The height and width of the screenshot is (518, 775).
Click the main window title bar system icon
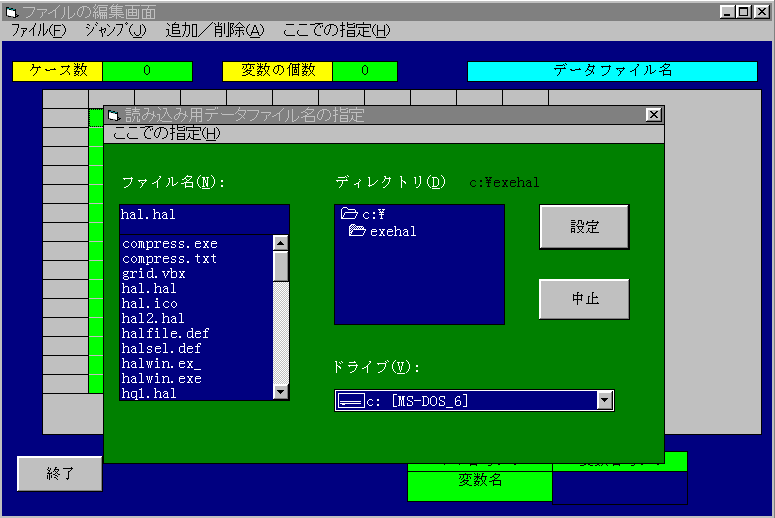coord(12,12)
